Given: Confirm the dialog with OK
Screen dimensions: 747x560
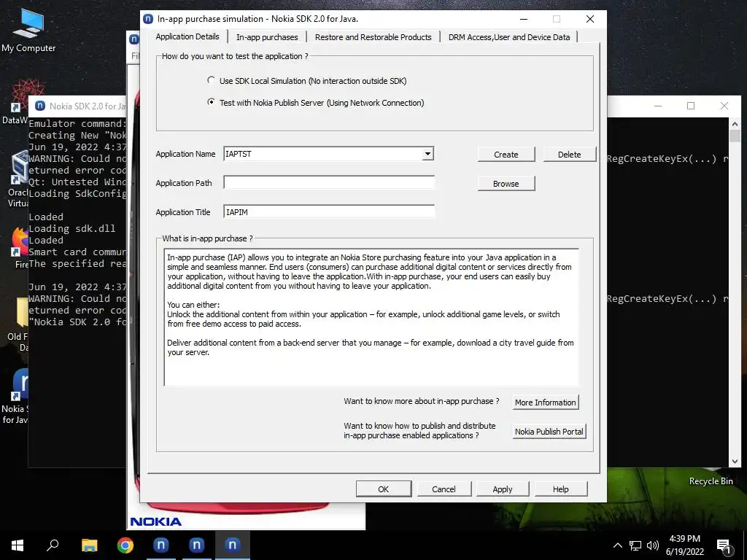Looking at the screenshot, I should [x=384, y=489].
